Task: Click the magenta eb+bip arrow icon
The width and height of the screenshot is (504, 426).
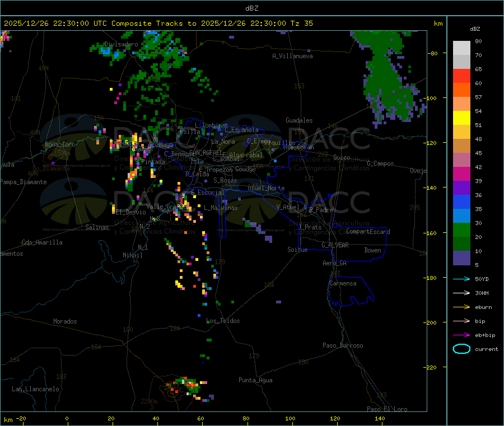Action: pos(461,335)
